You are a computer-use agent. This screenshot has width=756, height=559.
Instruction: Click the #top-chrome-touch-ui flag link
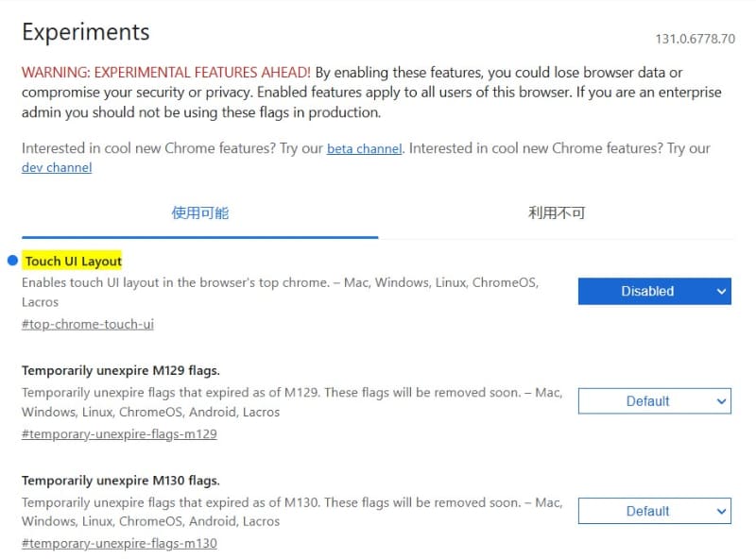[x=87, y=323]
